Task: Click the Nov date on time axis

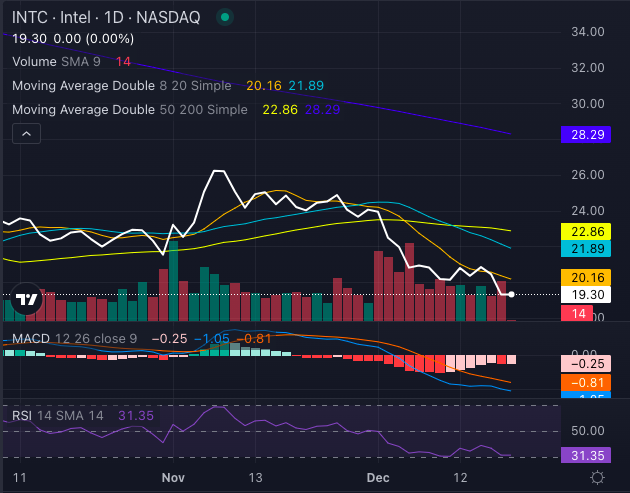Action: [173, 479]
